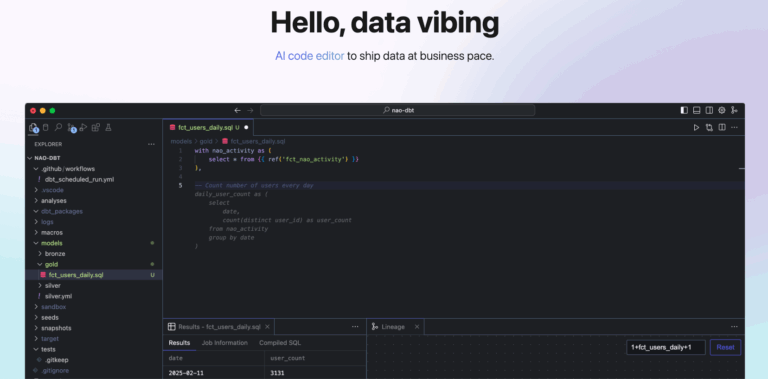This screenshot has height=379, width=768.
Task: Select the Lineage panel tab
Action: click(395, 327)
